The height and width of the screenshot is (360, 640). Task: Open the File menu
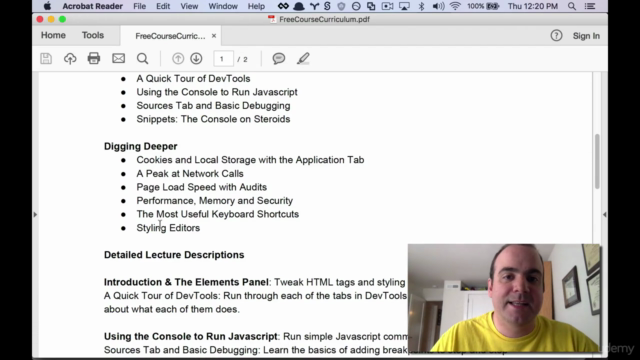(x=140, y=6)
